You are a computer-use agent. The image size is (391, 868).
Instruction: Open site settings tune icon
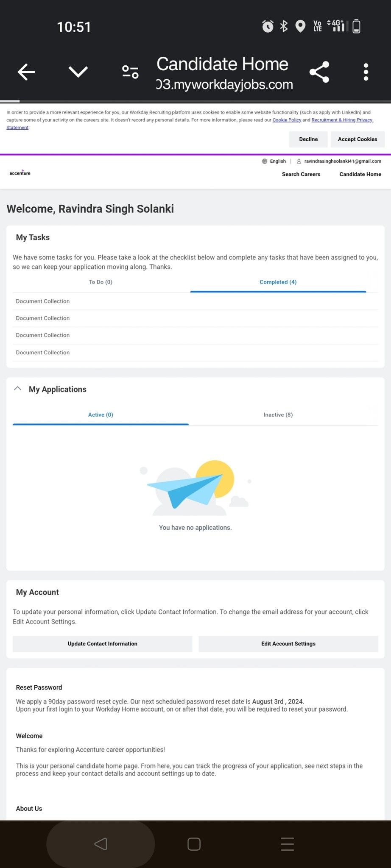(x=130, y=72)
